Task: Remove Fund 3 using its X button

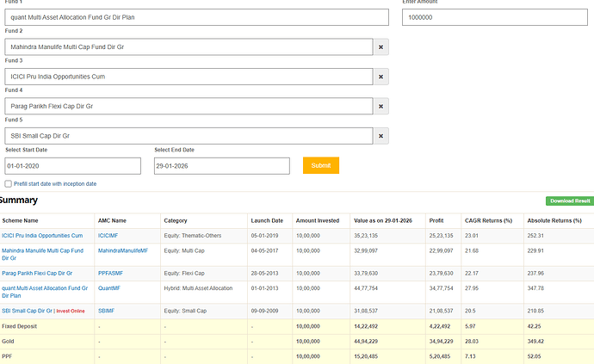Action: [381, 77]
